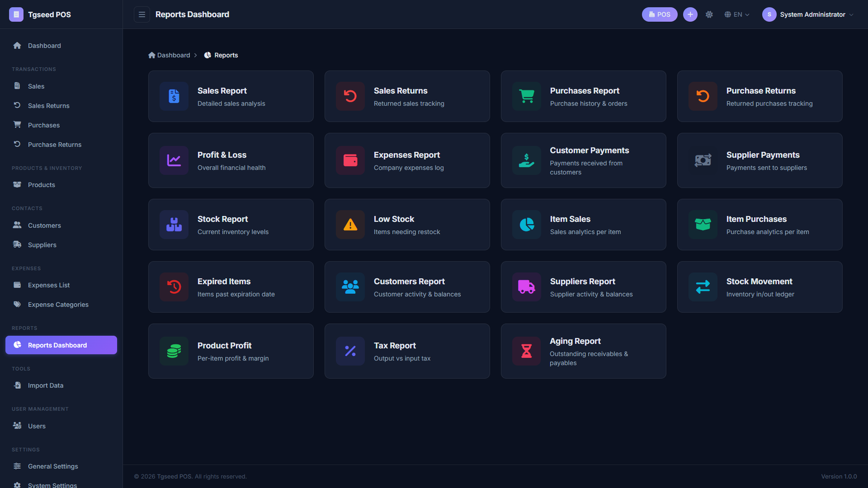Open the Aging Report title link
This screenshot has width=868, height=488.
coord(575,341)
